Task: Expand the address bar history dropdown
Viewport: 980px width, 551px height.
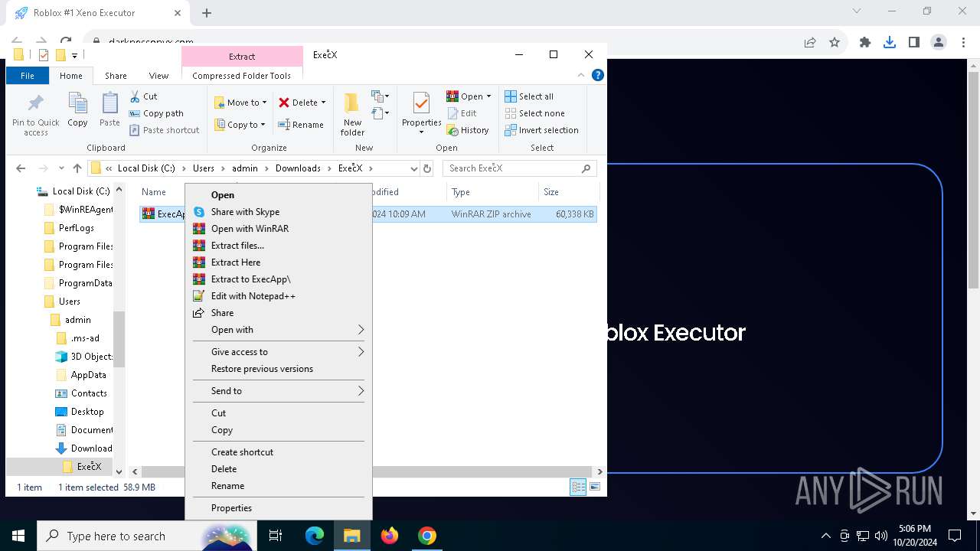Action: [x=413, y=168]
